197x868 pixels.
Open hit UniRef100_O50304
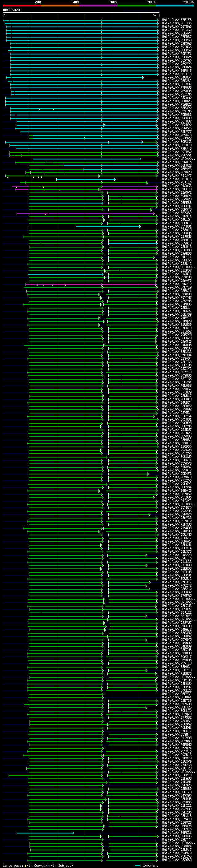[177, 355]
